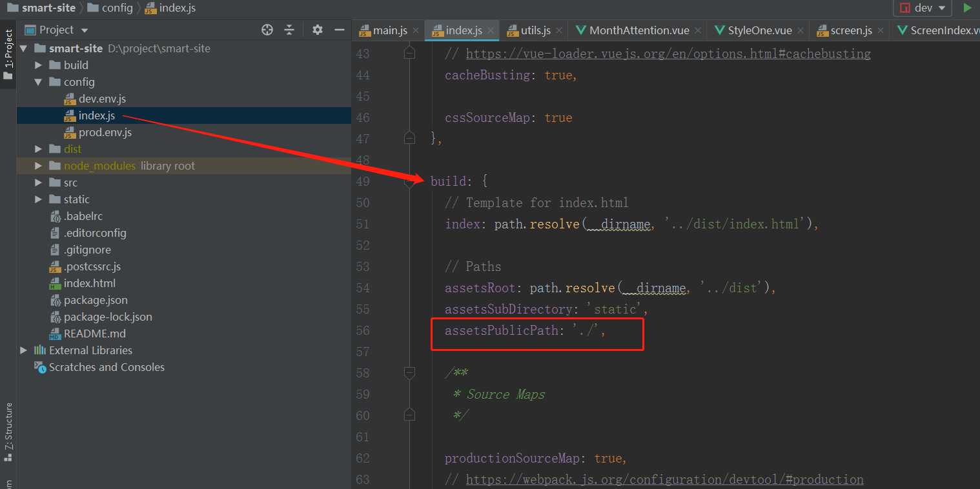This screenshot has height=489, width=980.
Task: Close the main.js tab
Action: click(416, 30)
